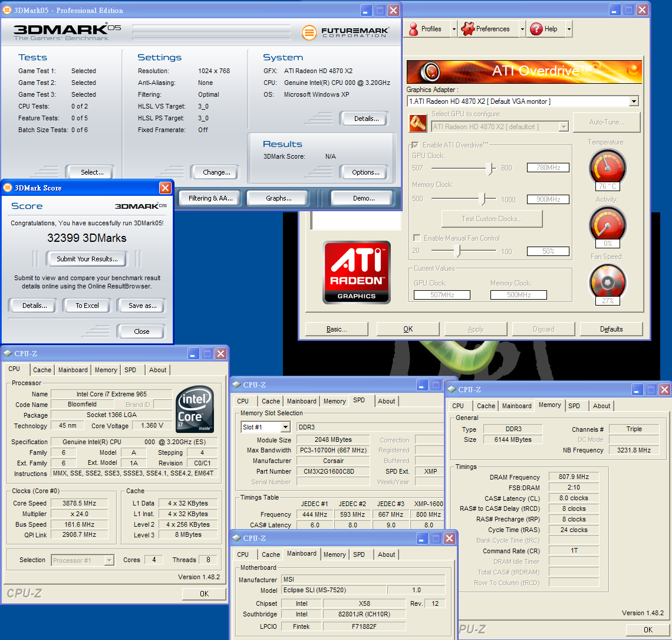672x640 pixels.
Task: Click the red Help question mark icon
Action: 536,29
